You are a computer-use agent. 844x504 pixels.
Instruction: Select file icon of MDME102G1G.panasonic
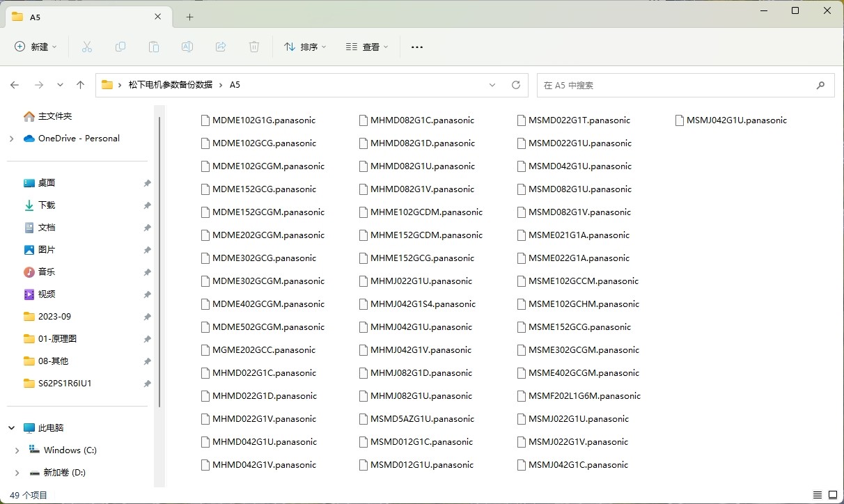(x=205, y=120)
